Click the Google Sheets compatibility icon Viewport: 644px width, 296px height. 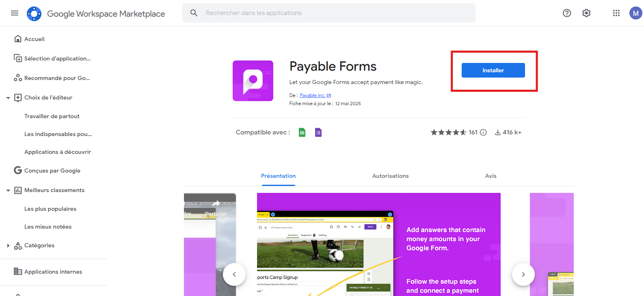pyautogui.click(x=302, y=132)
